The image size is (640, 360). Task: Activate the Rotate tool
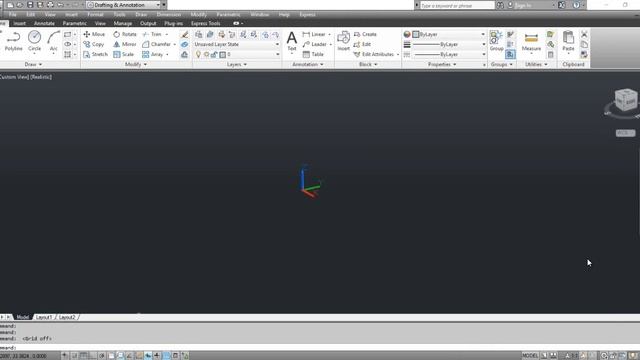125,34
